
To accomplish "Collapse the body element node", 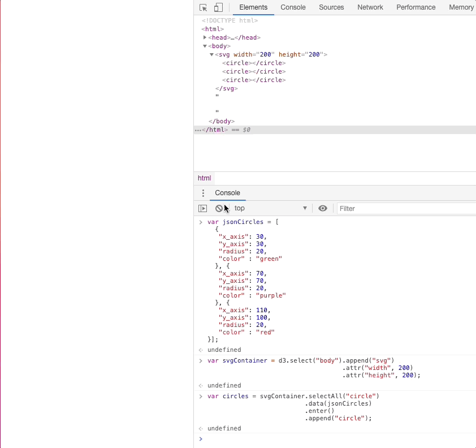I will click(205, 46).
